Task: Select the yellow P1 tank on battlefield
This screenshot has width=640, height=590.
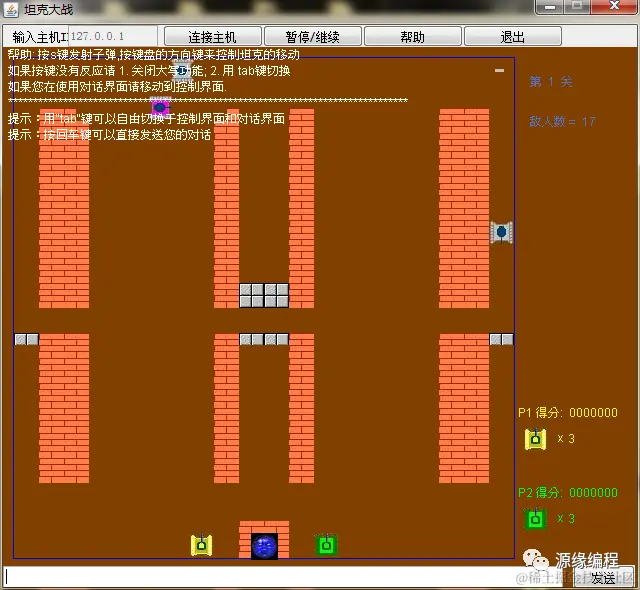Action: pos(201,545)
